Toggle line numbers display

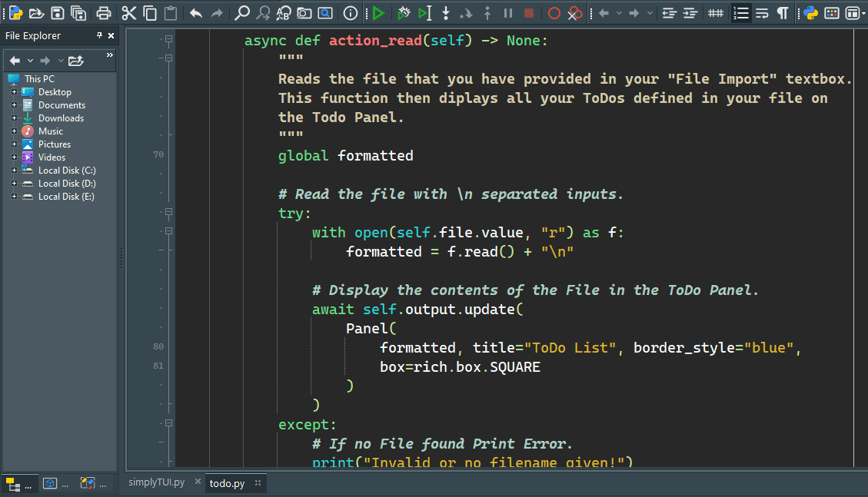point(743,13)
